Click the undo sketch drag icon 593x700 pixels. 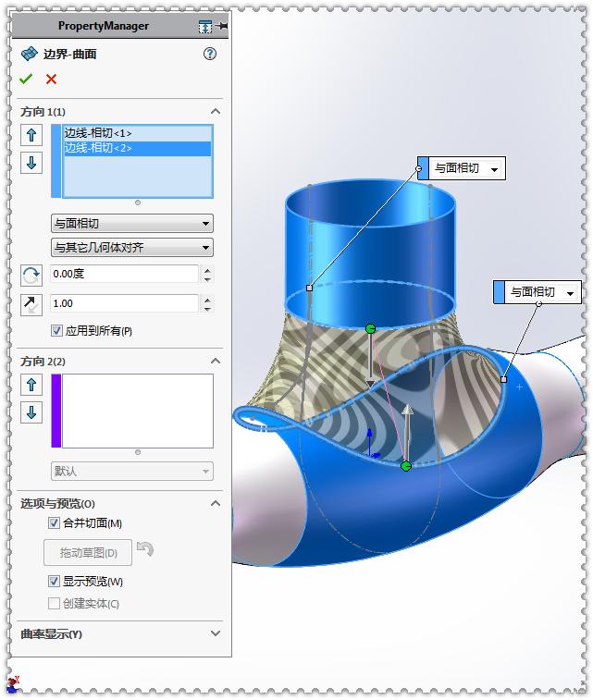coord(145,548)
